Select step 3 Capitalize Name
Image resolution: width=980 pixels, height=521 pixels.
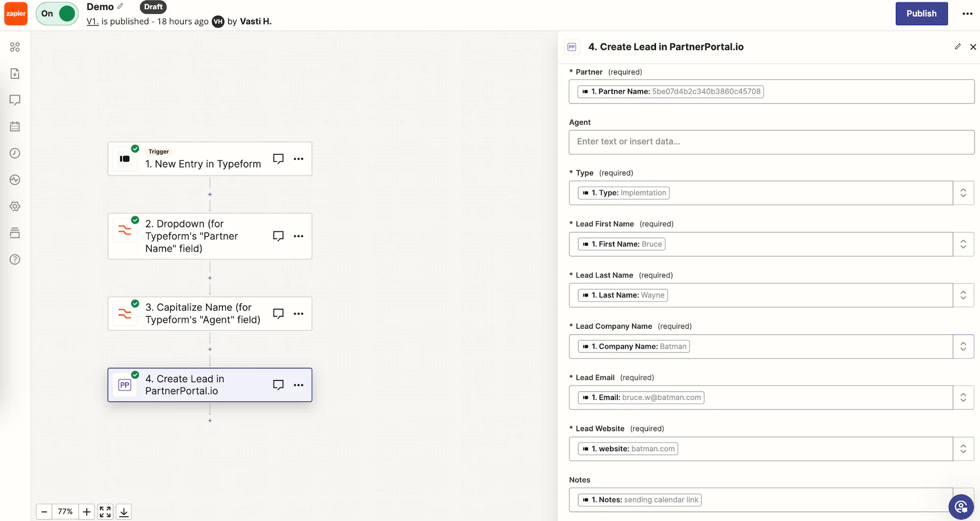click(x=210, y=314)
